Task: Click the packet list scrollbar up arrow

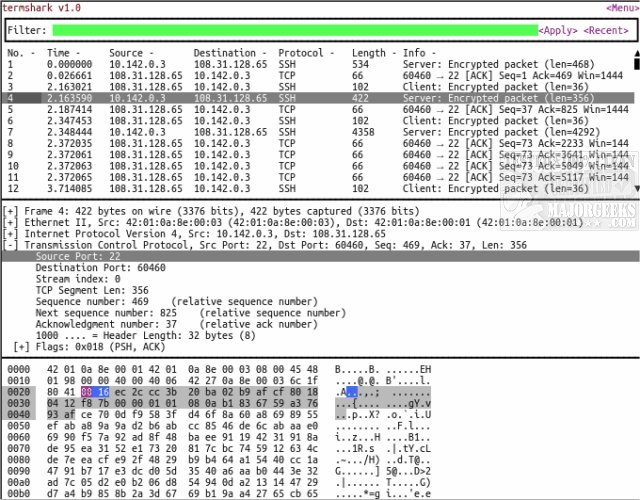Action: (x=637, y=53)
